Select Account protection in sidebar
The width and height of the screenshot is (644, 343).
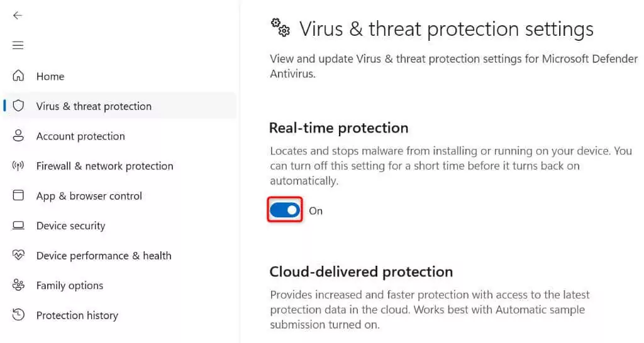(x=80, y=136)
